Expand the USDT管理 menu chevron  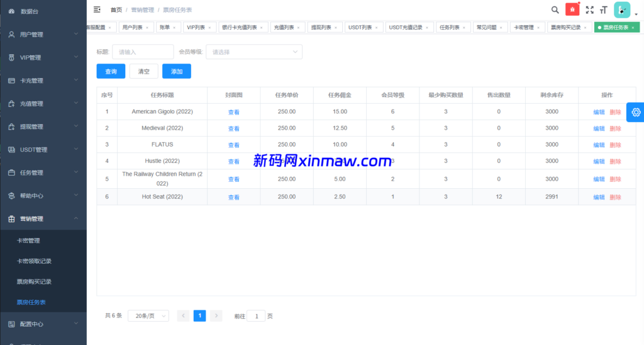76,149
